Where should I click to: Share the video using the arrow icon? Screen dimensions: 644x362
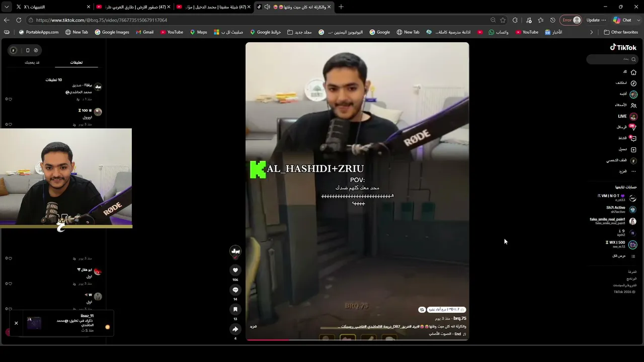click(x=235, y=329)
